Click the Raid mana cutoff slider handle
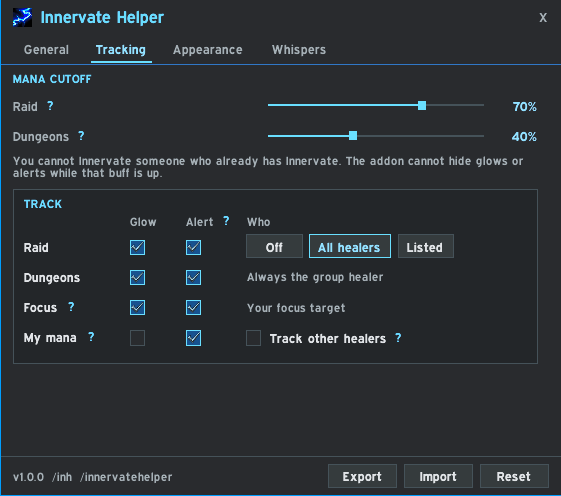 point(422,106)
